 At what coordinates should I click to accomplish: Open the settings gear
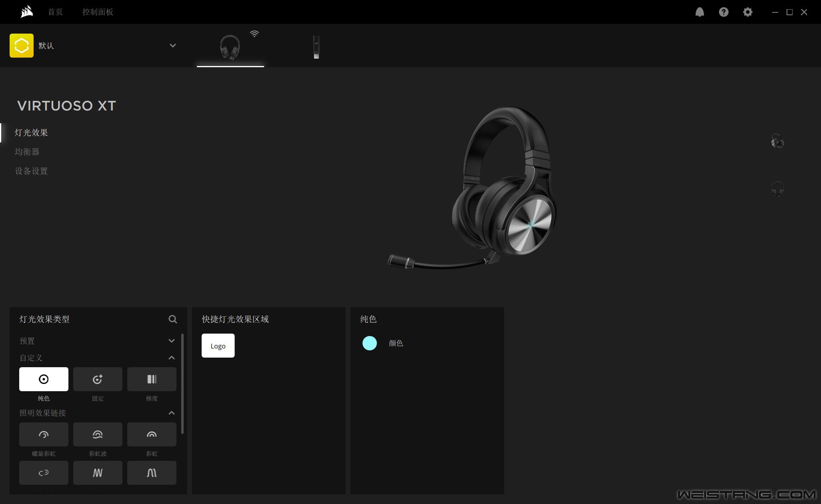(747, 12)
